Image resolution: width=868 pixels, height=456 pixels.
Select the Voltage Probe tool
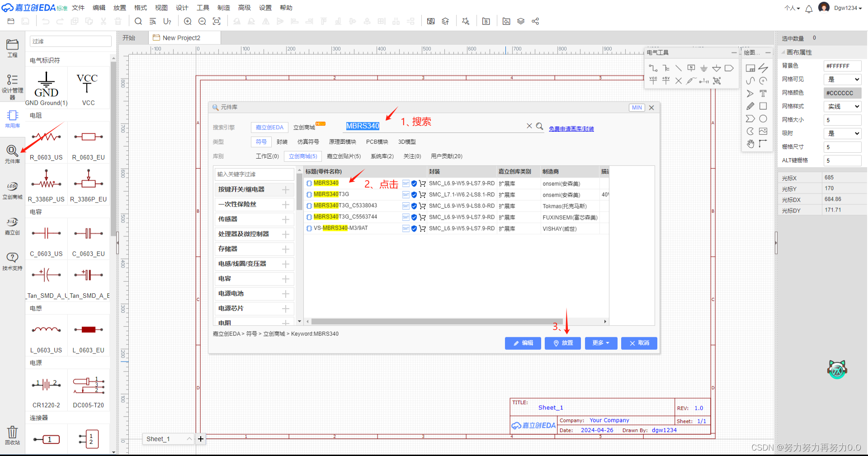tap(691, 81)
